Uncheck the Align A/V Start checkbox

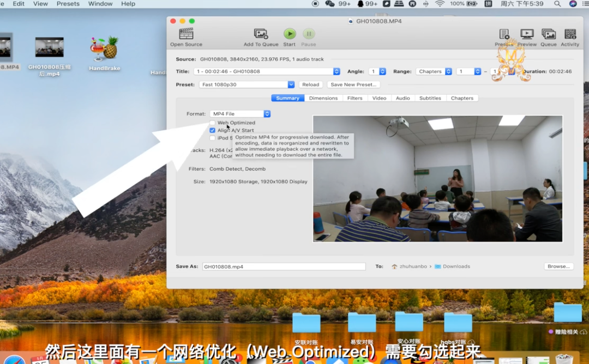click(x=213, y=130)
